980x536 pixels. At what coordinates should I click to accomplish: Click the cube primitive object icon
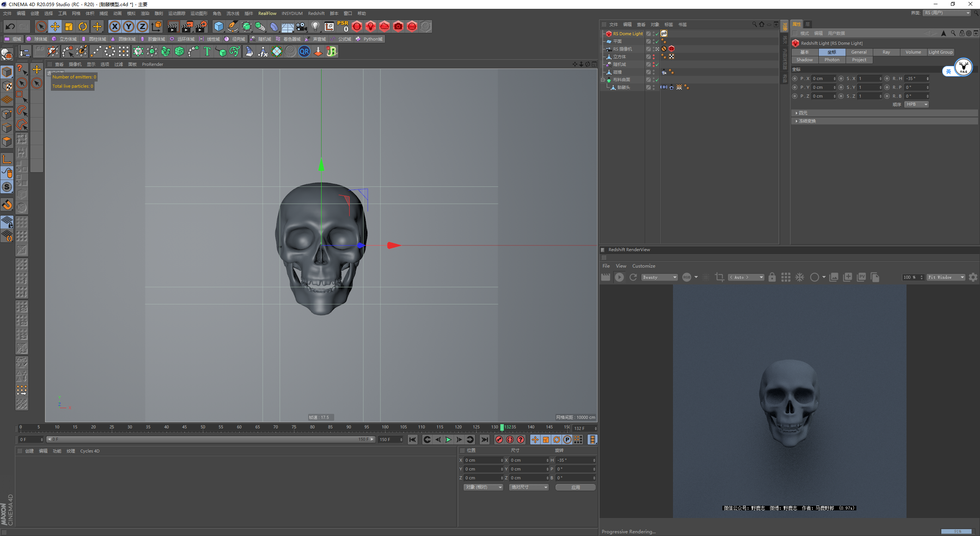coord(219,26)
